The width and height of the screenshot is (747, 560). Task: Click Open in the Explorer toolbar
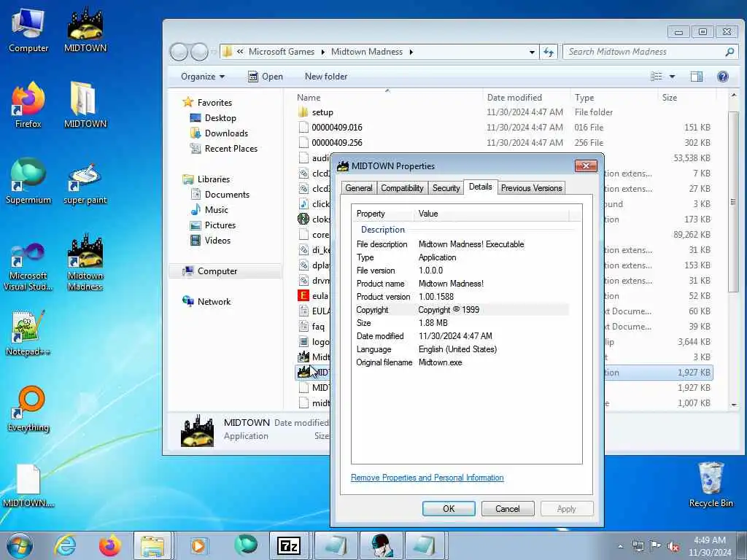[266, 77]
